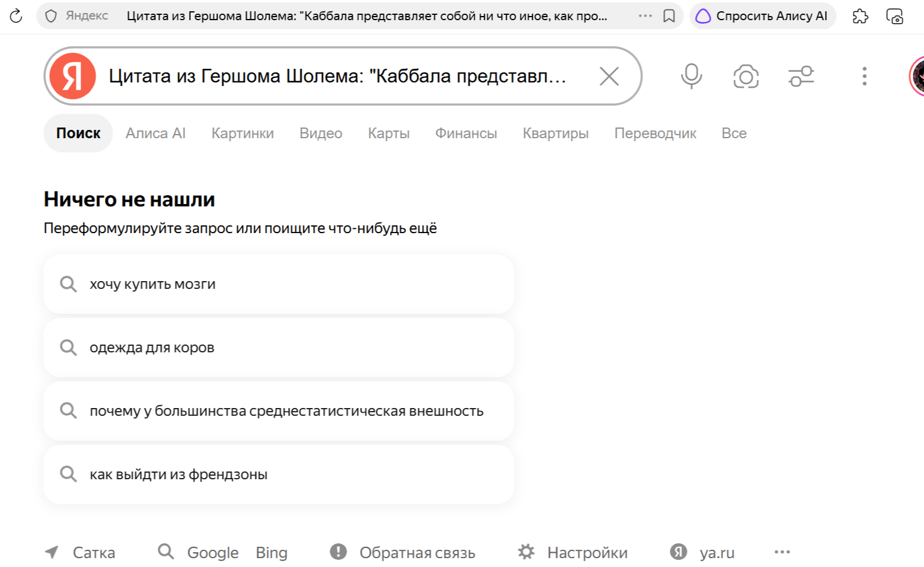Clear the search query with the X

click(609, 76)
